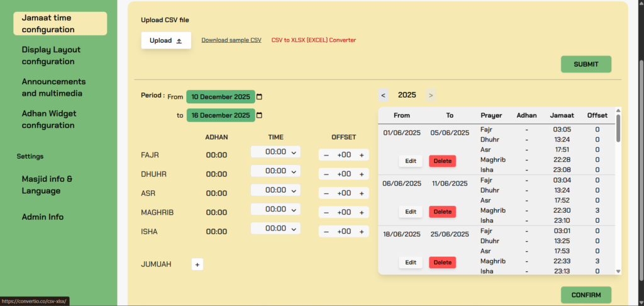This screenshot has height=306, width=644.
Task: Increase Fajr offset with plus sign
Action: (x=362, y=155)
